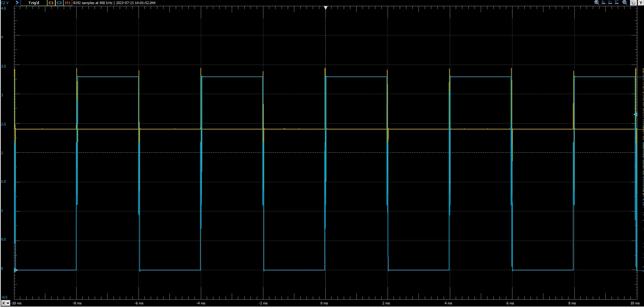The height and width of the screenshot is (307, 644).
Task: Click the blue trigger level marker on right edge
Action: (x=635, y=115)
